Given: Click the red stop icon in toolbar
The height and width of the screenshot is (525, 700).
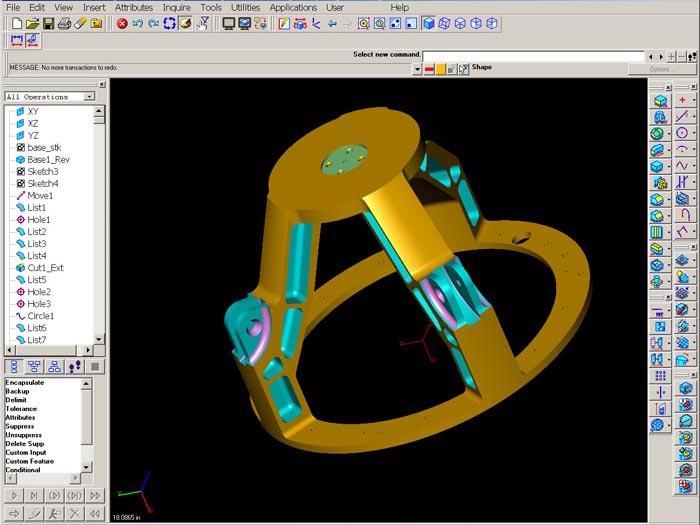Looking at the screenshot, I should click(122, 23).
